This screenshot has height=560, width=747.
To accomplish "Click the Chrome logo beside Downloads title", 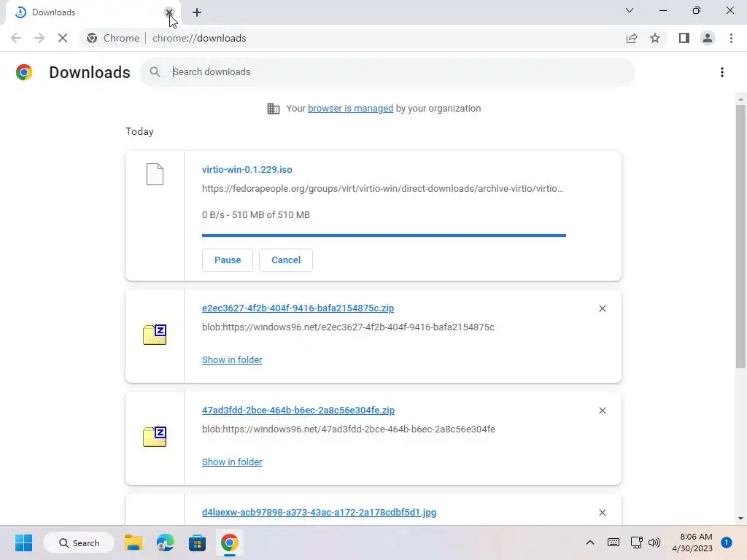I will tap(24, 72).
